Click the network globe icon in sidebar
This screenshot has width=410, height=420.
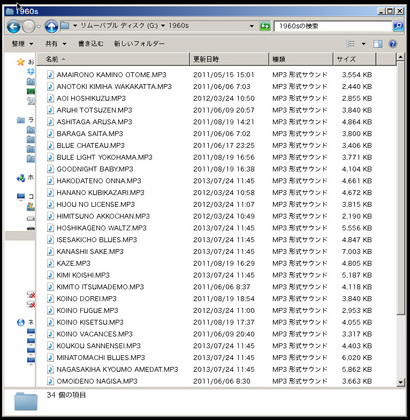click(21, 322)
